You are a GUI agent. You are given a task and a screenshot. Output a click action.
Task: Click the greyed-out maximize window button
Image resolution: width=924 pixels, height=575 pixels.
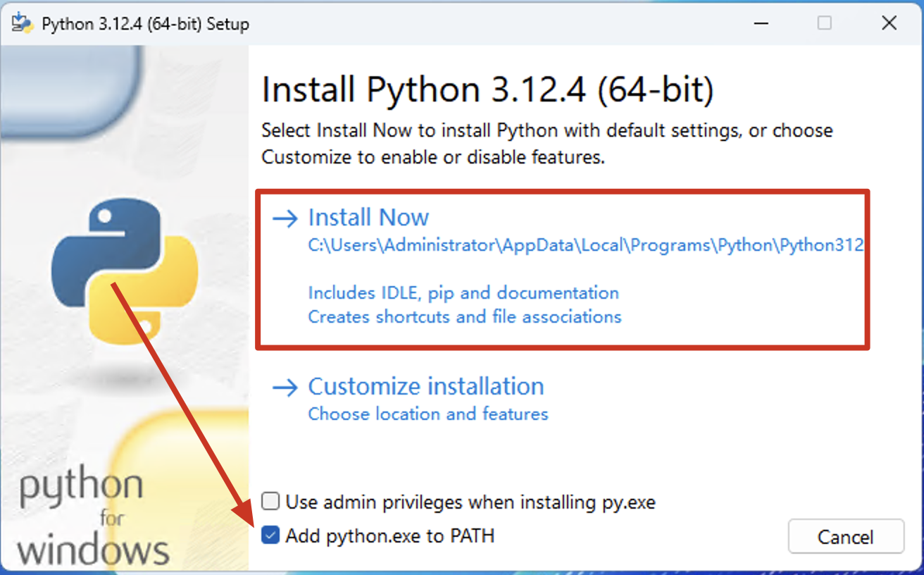tap(824, 23)
